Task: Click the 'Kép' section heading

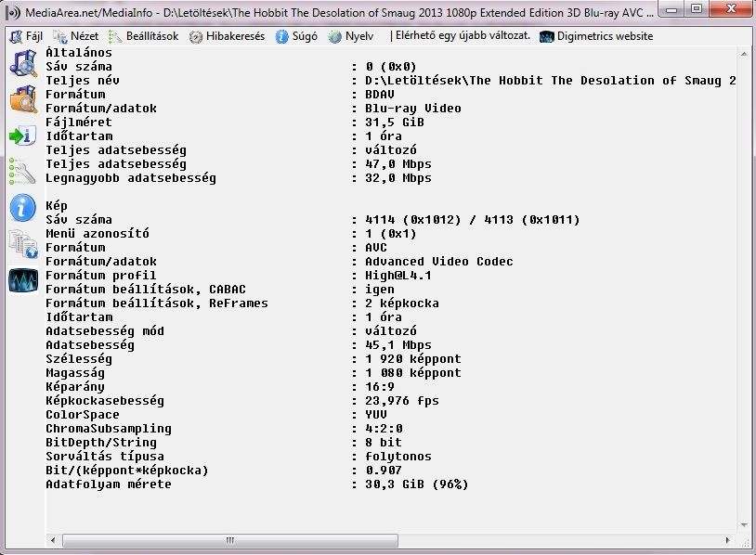Action: pyautogui.click(x=57, y=206)
